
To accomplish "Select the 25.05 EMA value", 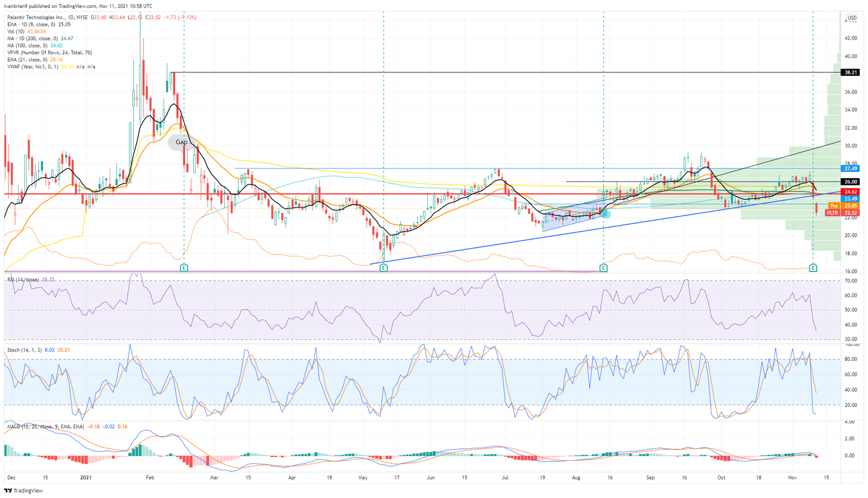I will (64, 24).
